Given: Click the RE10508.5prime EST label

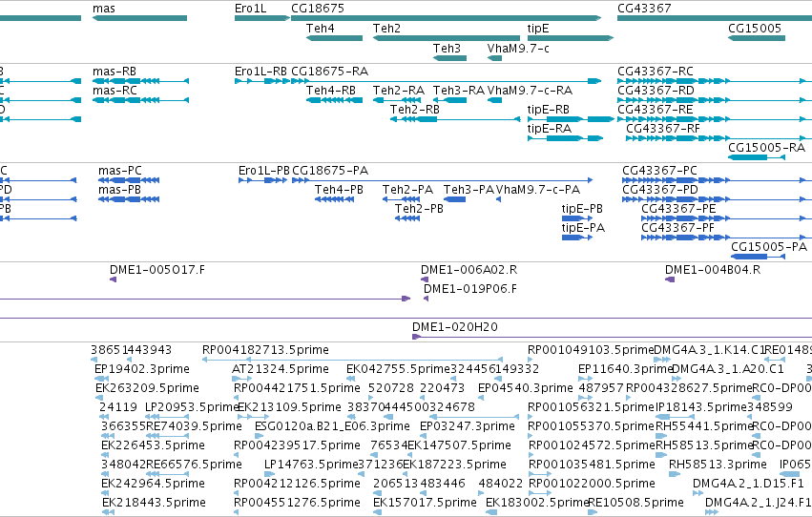Looking at the screenshot, I should [635, 503].
